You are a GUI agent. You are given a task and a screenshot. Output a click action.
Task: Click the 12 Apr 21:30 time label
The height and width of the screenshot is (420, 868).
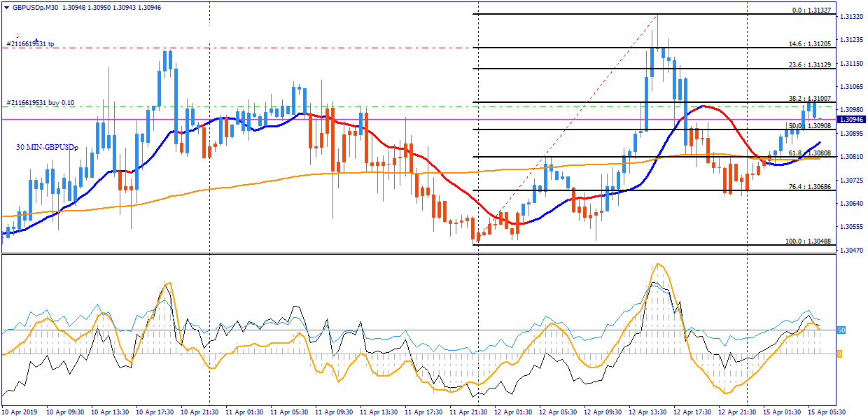click(x=736, y=412)
